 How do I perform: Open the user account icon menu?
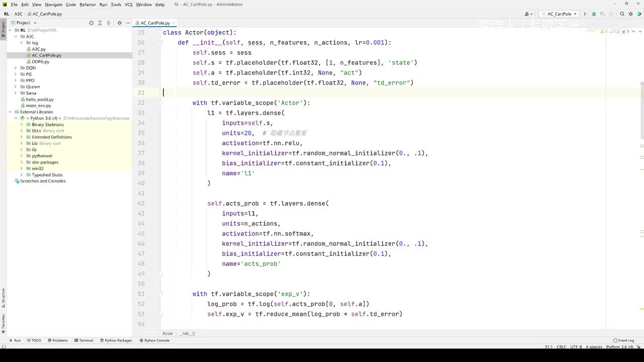528,14
